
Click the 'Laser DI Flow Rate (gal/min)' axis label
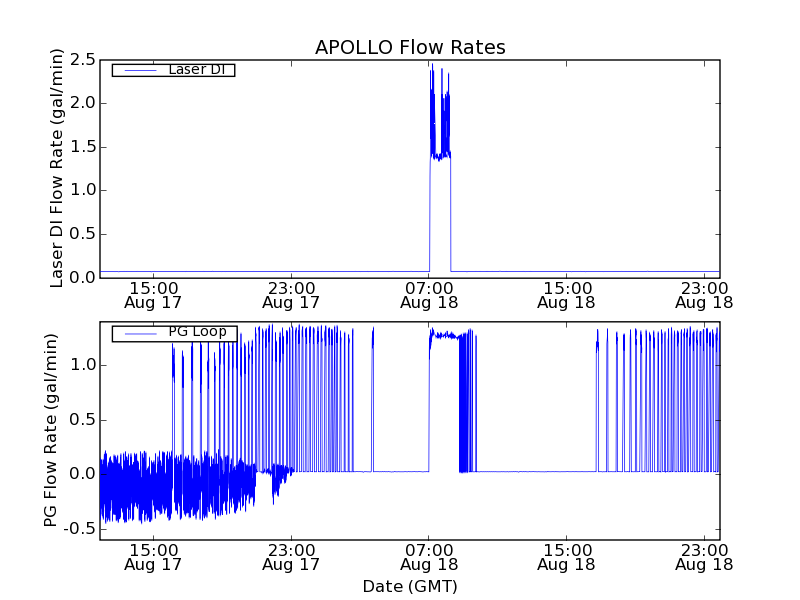pyautogui.click(x=56, y=168)
